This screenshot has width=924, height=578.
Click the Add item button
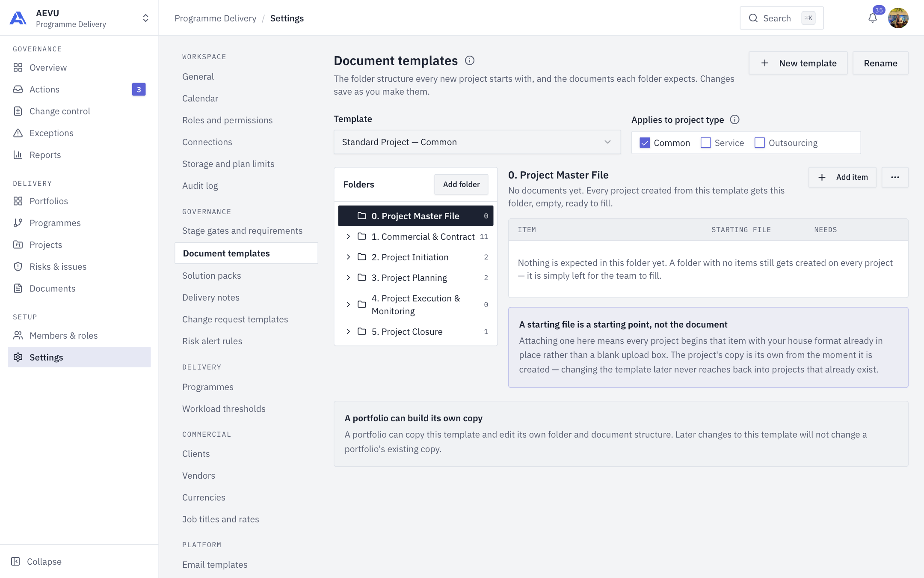[x=842, y=177]
